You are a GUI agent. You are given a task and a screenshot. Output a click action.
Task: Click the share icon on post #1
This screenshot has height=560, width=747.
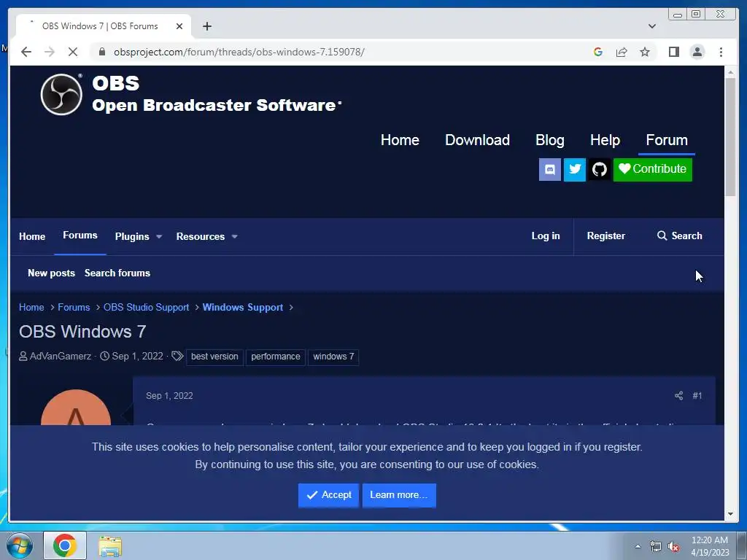tap(679, 396)
